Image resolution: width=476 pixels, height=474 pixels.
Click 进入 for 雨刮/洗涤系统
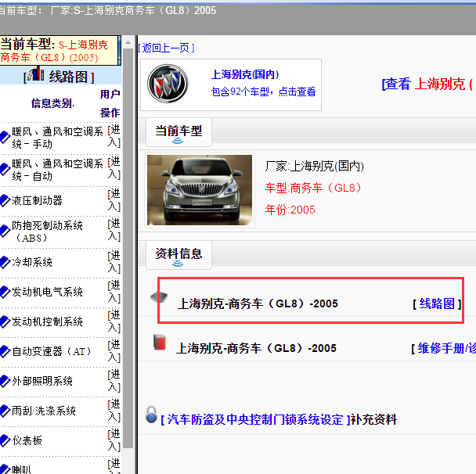pyautogui.click(x=114, y=411)
